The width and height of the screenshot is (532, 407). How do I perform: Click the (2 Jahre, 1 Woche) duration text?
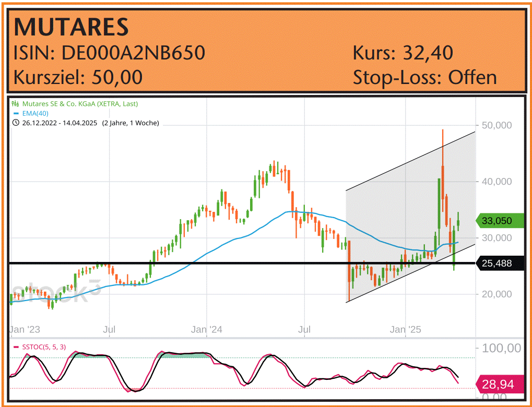pos(131,123)
